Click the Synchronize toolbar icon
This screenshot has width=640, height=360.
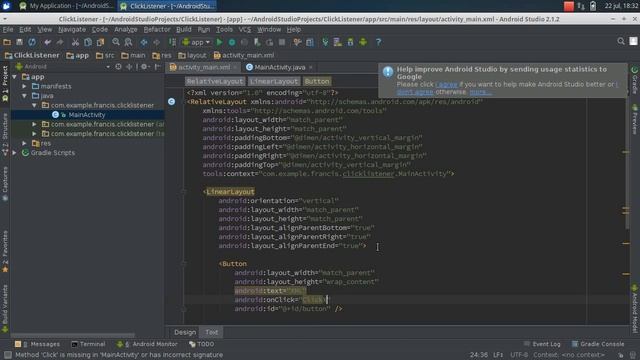32,42
